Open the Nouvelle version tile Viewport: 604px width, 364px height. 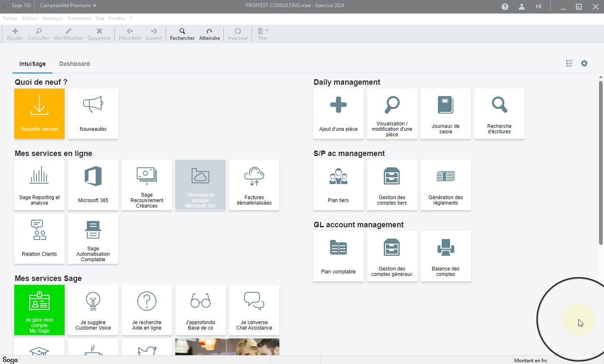coord(39,114)
